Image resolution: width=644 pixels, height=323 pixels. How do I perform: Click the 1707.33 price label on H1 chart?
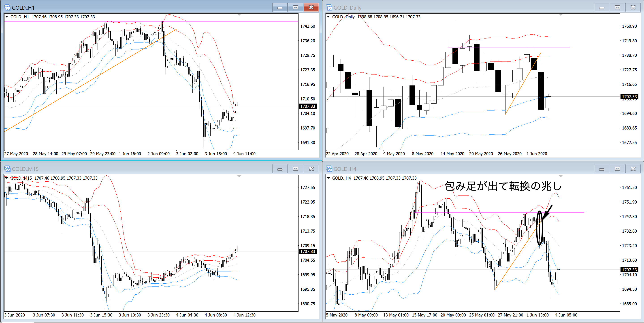point(307,106)
